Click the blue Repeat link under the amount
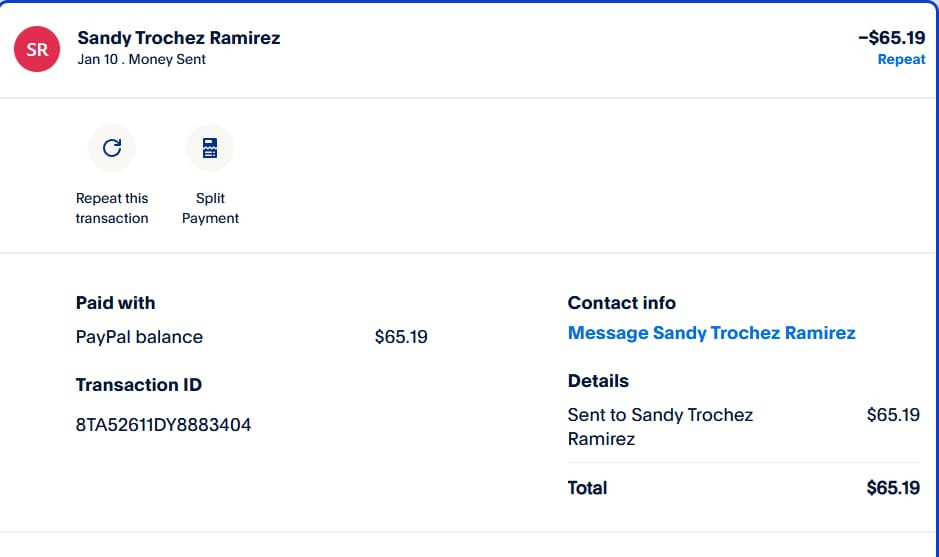Screen dimensions: 939x557 (x=901, y=59)
